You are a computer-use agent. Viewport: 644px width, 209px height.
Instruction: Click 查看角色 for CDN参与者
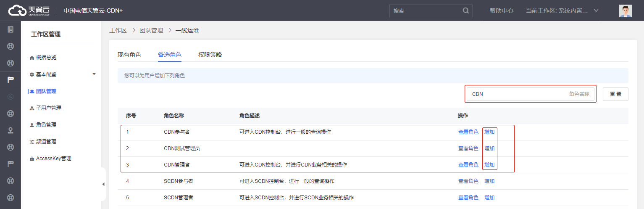coord(468,132)
